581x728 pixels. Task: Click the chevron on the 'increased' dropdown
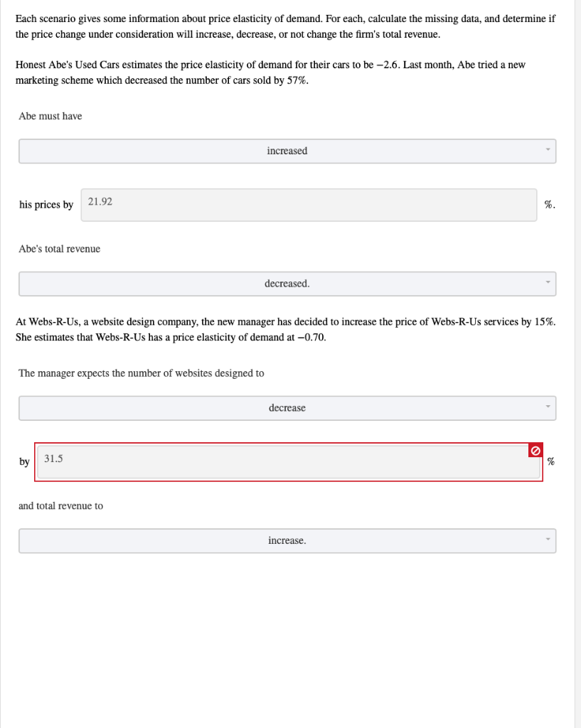click(x=548, y=151)
